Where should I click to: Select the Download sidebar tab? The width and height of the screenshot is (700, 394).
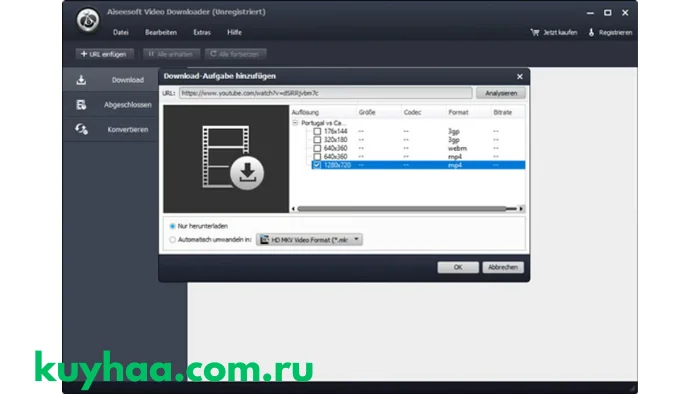(111, 80)
